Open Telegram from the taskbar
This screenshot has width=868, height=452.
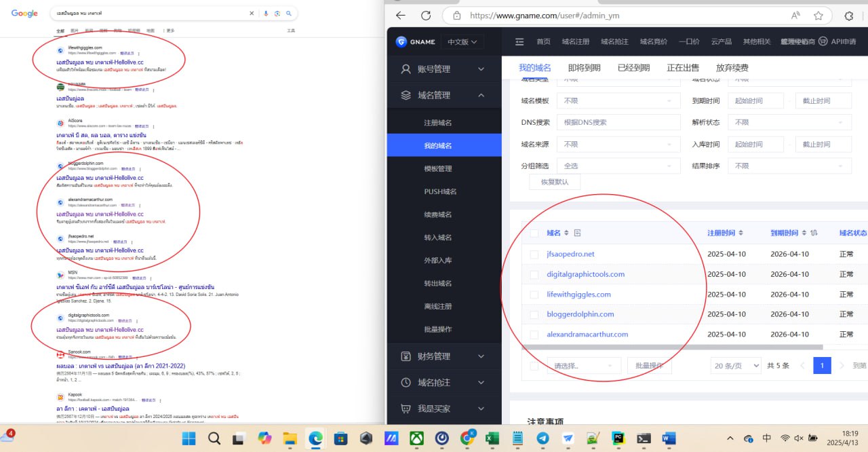pyautogui.click(x=543, y=438)
